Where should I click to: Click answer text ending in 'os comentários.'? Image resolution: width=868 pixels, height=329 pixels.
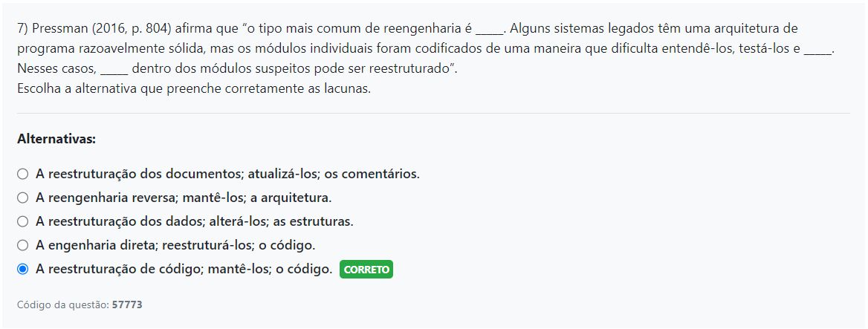pos(227,175)
